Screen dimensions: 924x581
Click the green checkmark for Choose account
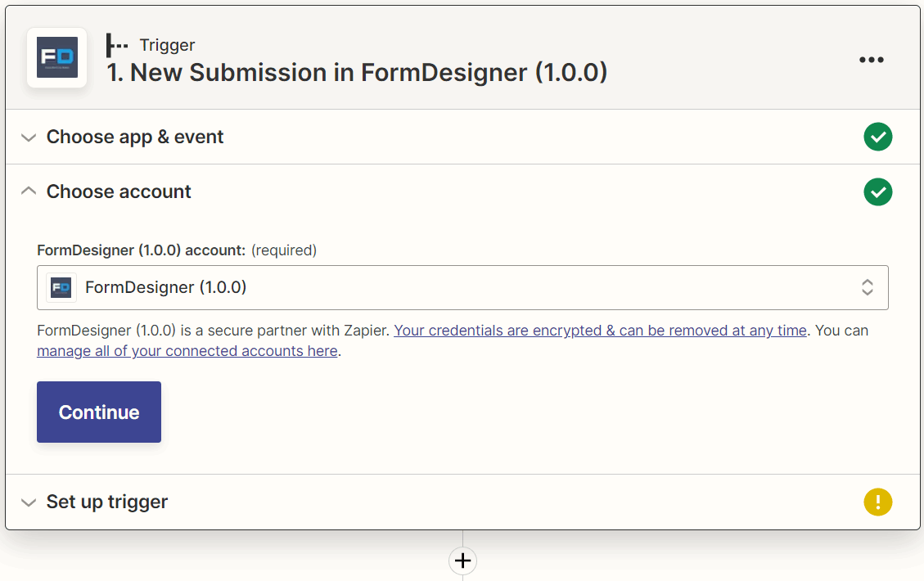point(877,191)
